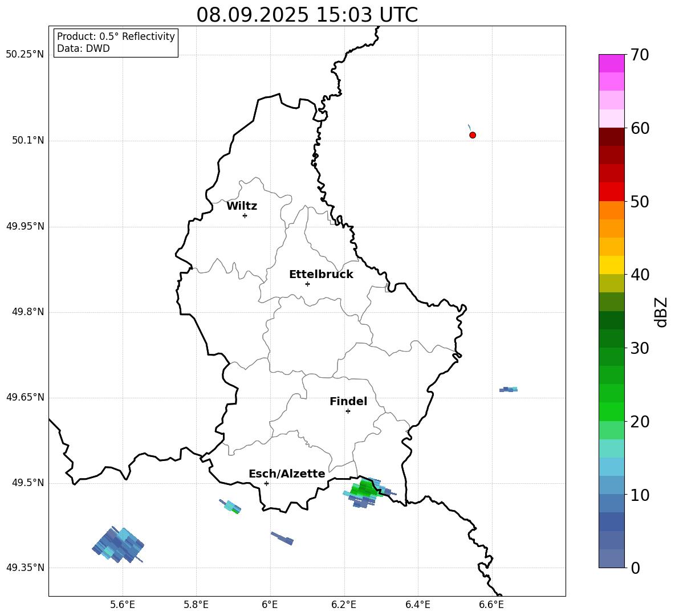Click the 49.35°N latitude label
Image resolution: width=675 pixels, height=616 pixels.
pyautogui.click(x=25, y=568)
